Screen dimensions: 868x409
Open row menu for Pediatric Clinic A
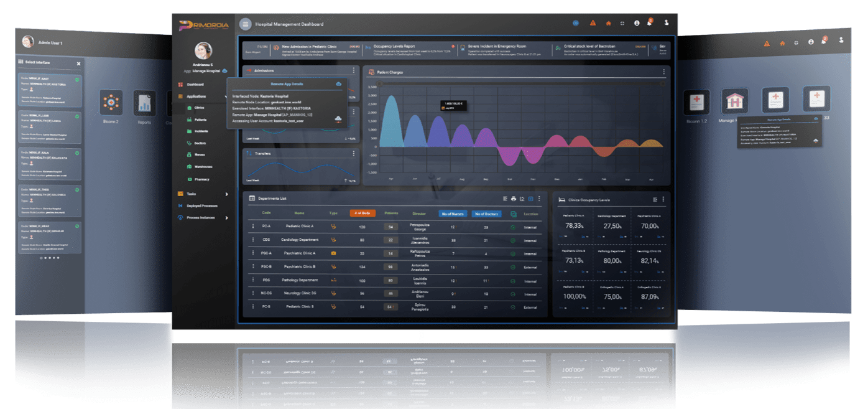(x=252, y=227)
